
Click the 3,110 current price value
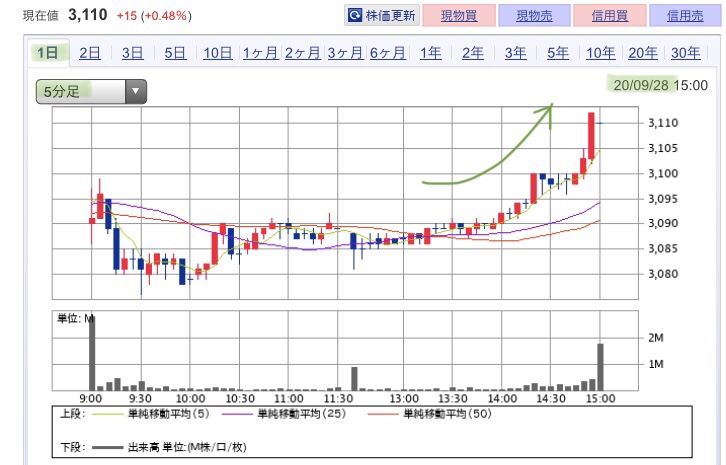(x=88, y=15)
